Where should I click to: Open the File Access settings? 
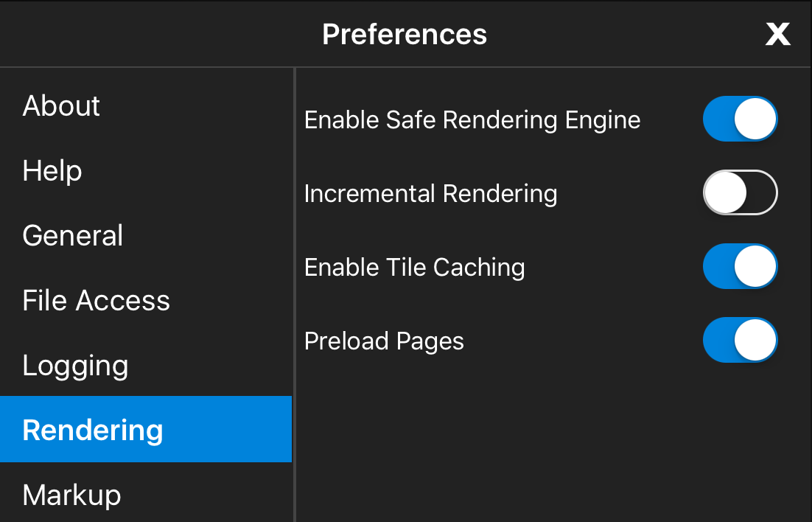96,301
